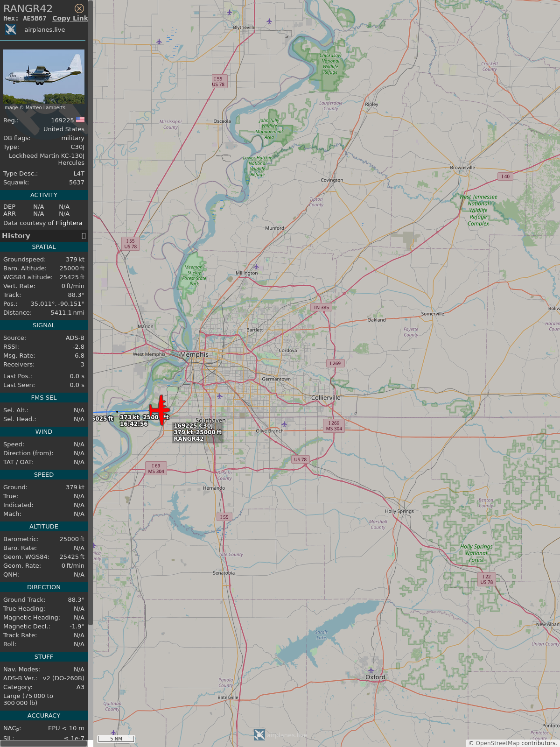560x747 pixels.
Task: Click the ALTITUDE section header
Action: [x=44, y=527]
